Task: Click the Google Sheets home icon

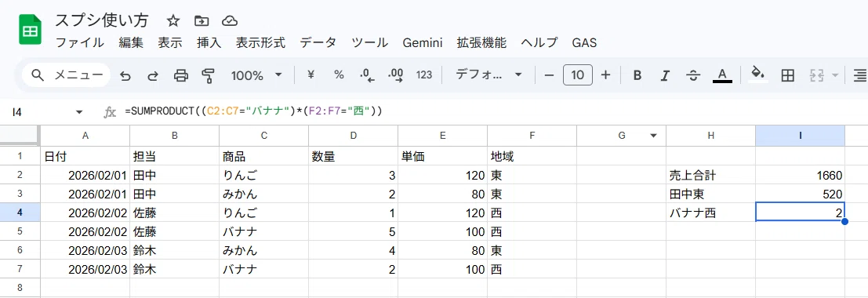Action: (30, 30)
